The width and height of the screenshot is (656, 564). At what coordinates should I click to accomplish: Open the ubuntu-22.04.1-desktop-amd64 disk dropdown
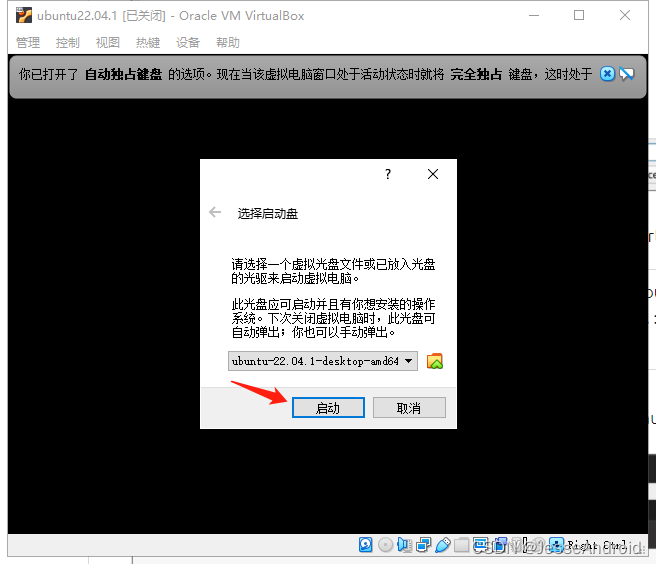[323, 361]
